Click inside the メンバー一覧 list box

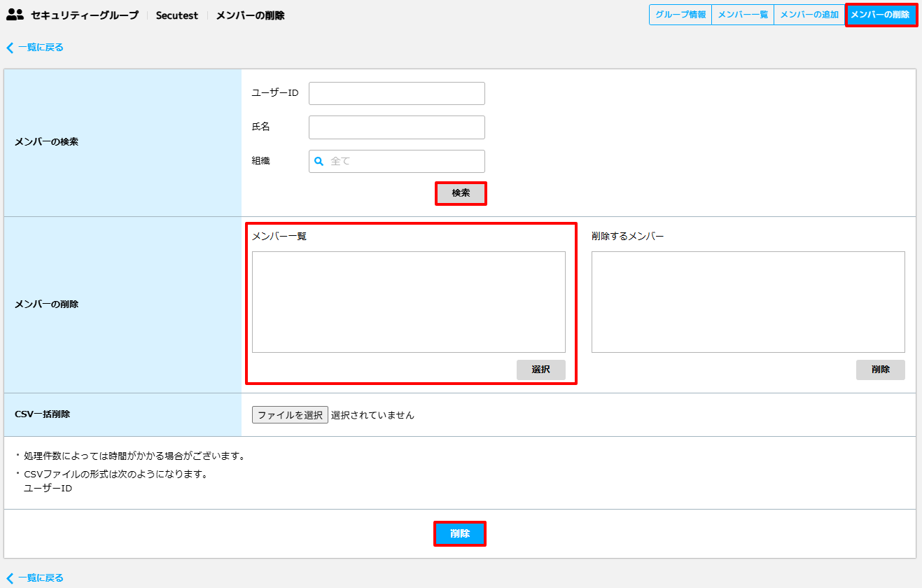pyautogui.click(x=409, y=302)
